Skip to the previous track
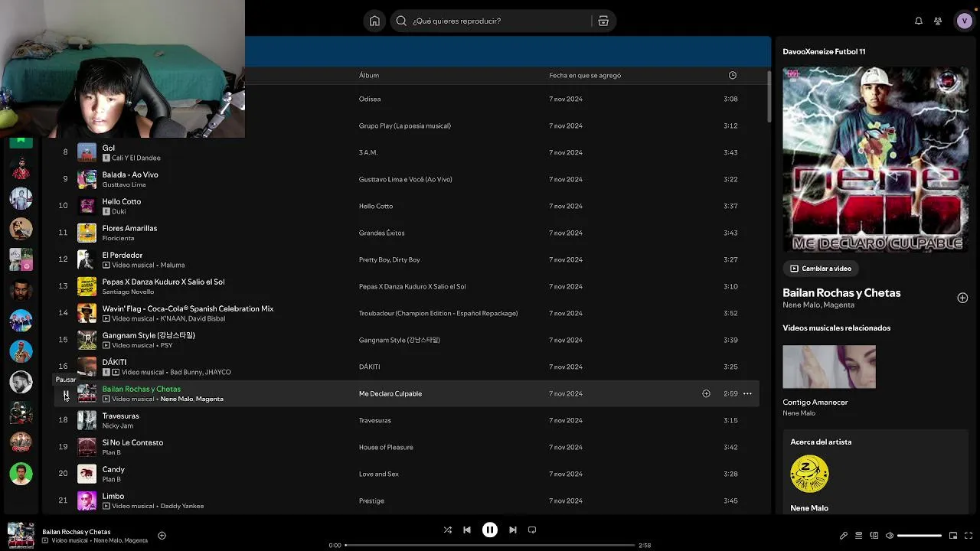Screen dimensions: 980x551 (x=467, y=530)
